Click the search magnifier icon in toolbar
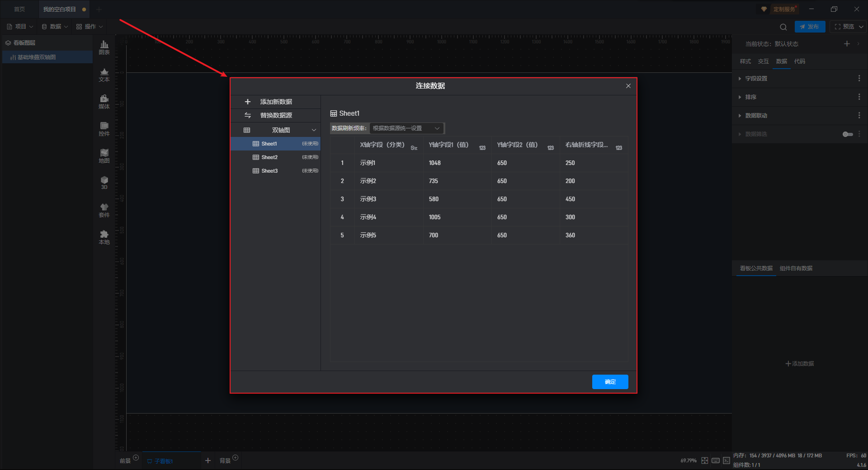Viewport: 868px width, 470px height. pyautogui.click(x=783, y=27)
